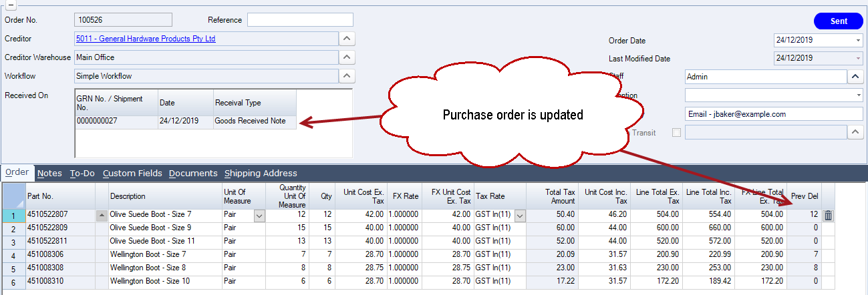This screenshot has width=868, height=295.
Task: Click the Order No. field 100526
Action: click(124, 20)
